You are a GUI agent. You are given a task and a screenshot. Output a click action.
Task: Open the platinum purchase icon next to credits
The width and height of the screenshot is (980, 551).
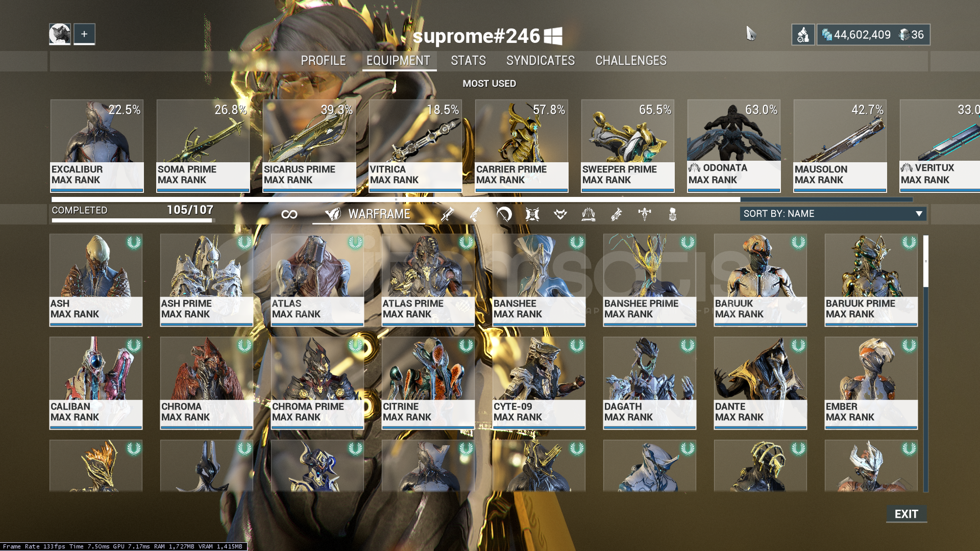[803, 35]
